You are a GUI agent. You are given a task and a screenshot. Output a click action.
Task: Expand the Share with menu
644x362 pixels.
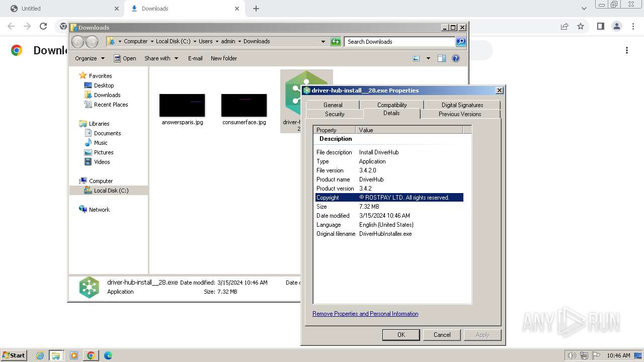161,58
